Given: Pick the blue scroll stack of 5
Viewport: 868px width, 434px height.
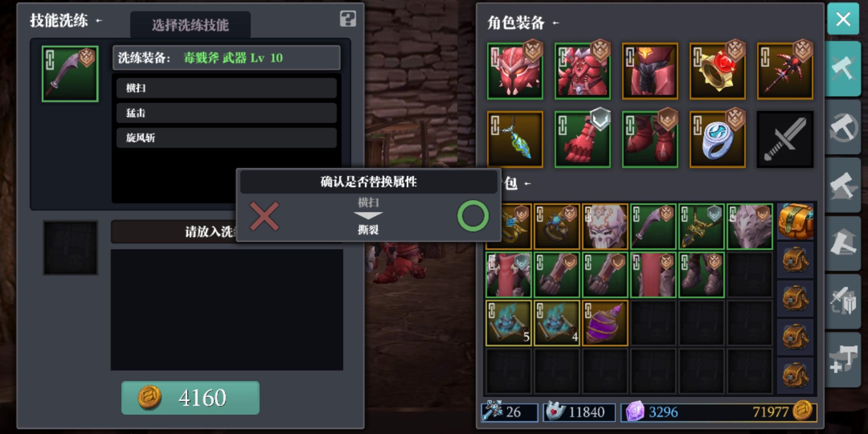Looking at the screenshot, I should pyautogui.click(x=509, y=323).
